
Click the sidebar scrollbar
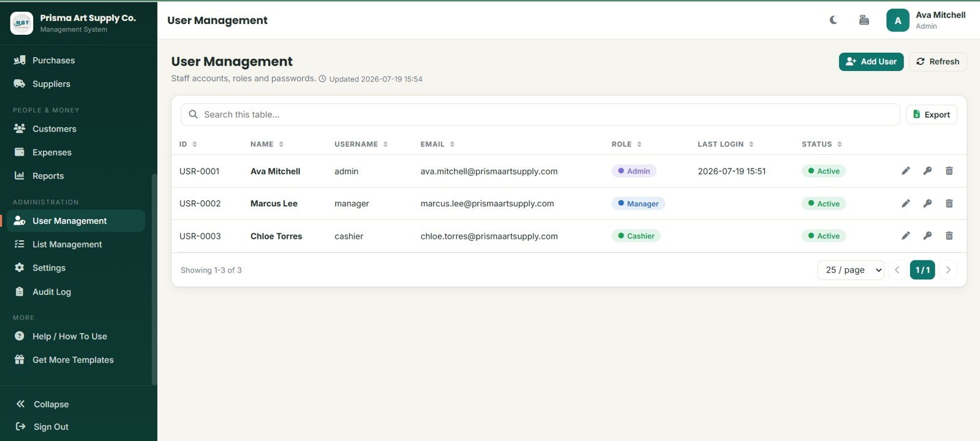point(154,279)
